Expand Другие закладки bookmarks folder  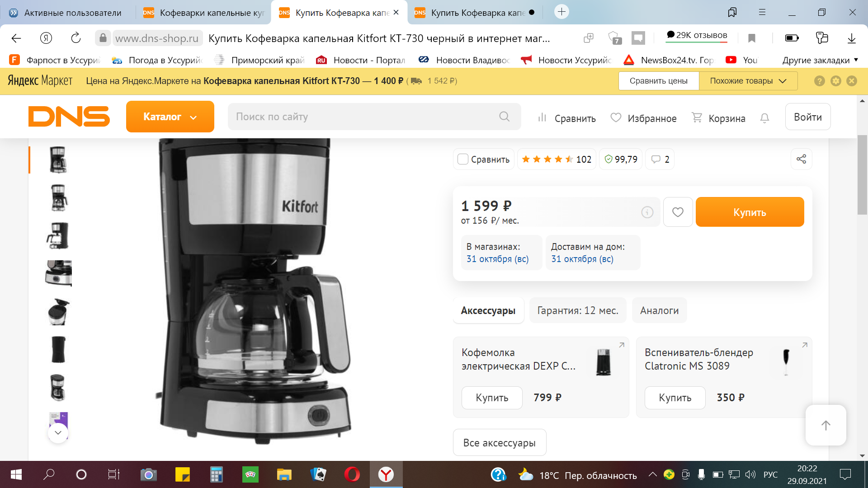820,60
